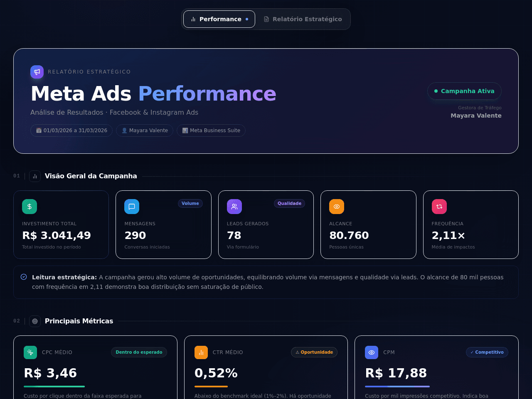Click the blue eye icon on CPM card
The width and height of the screenshot is (532, 399).
[x=372, y=352]
